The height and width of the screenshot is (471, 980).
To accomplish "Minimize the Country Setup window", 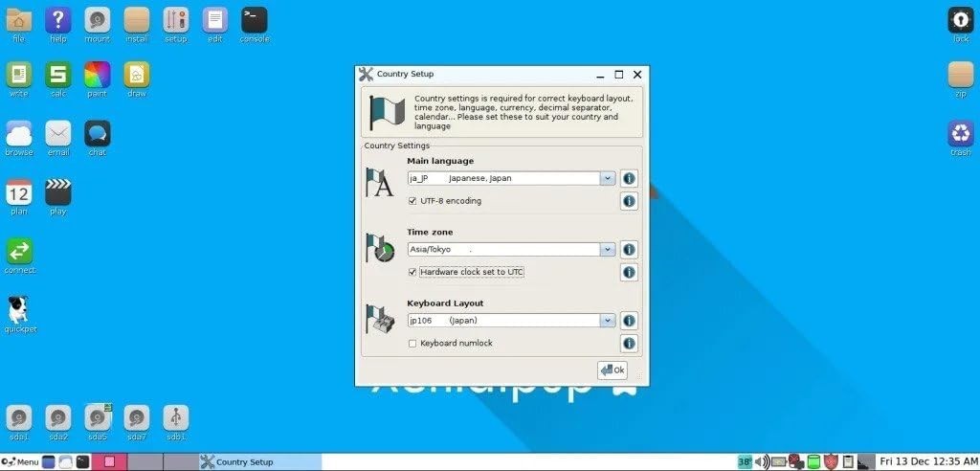I will [x=601, y=75].
